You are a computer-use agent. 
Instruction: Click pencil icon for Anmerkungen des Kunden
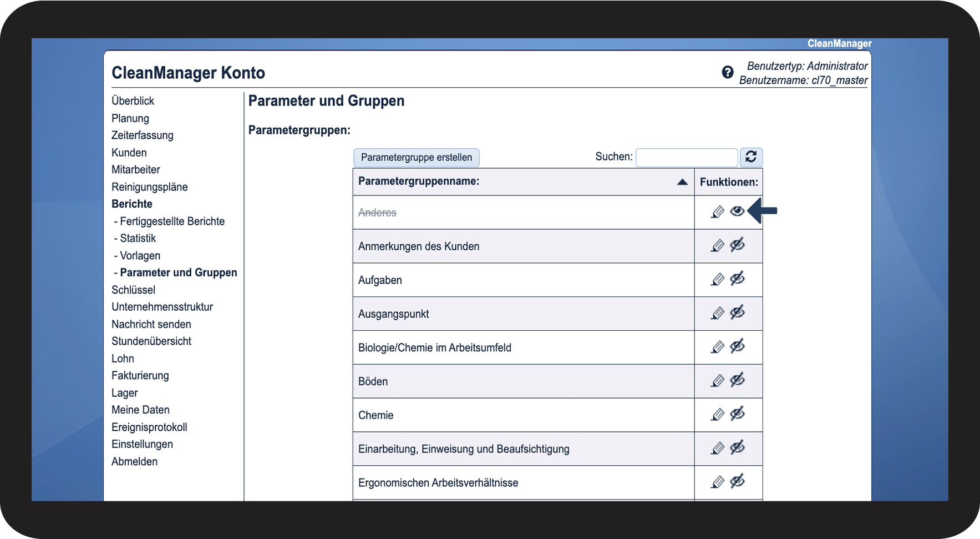point(718,246)
